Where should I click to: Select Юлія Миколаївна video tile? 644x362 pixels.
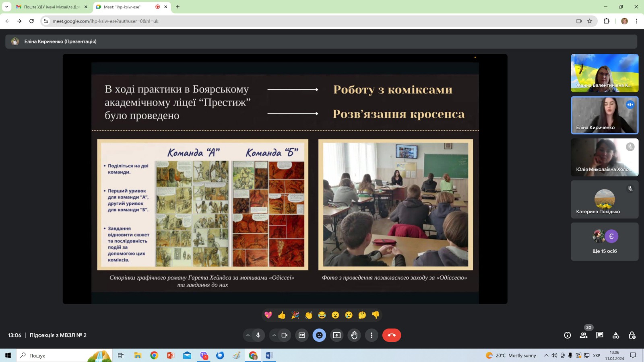coord(605,157)
